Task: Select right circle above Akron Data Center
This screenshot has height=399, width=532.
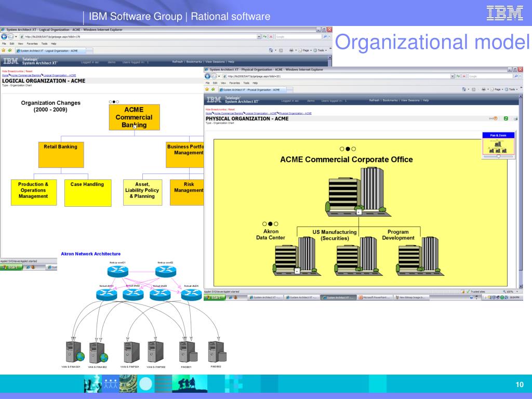Action: 276,224
